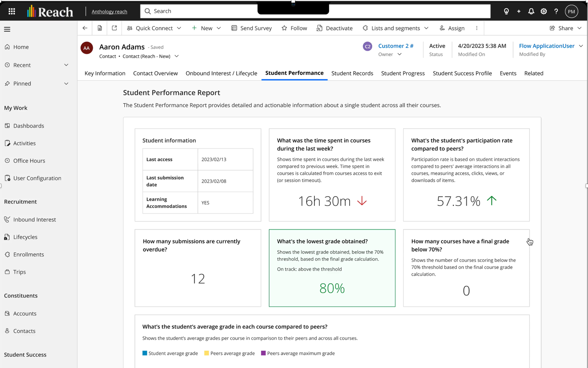Click the 57.31% participation rate value
The height and width of the screenshot is (368, 588).
click(x=459, y=201)
